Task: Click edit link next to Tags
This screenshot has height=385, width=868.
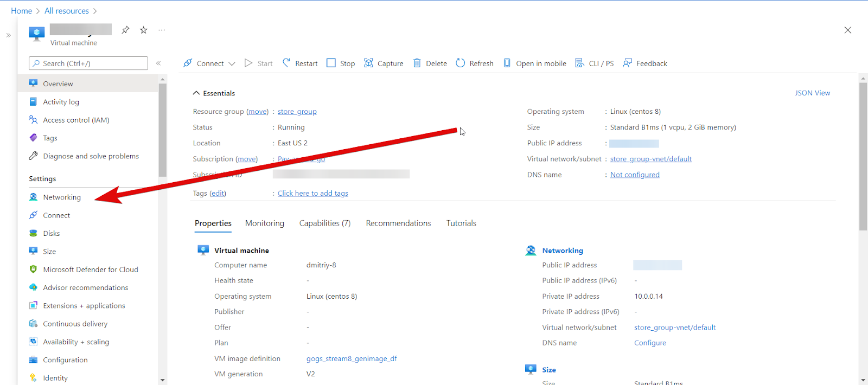Action: [x=218, y=194]
